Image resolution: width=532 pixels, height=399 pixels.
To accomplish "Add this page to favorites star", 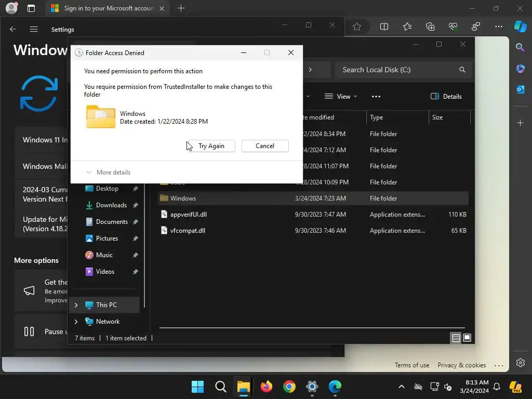I will pyautogui.click(x=356, y=26).
